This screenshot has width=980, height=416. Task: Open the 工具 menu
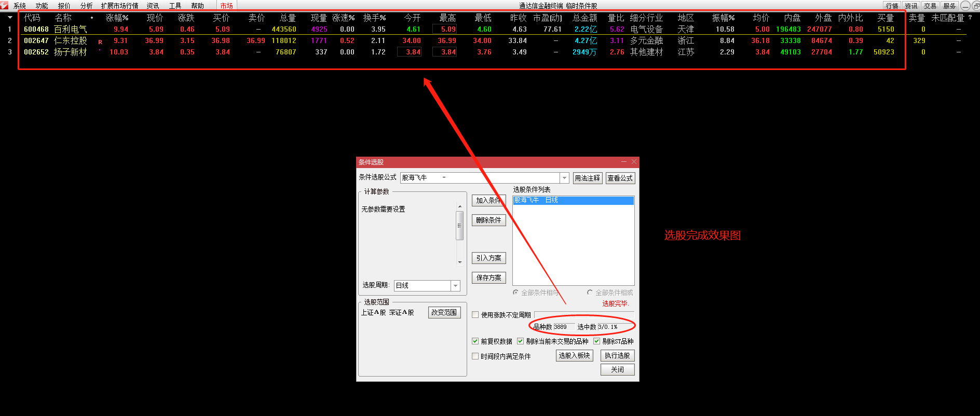tap(175, 6)
